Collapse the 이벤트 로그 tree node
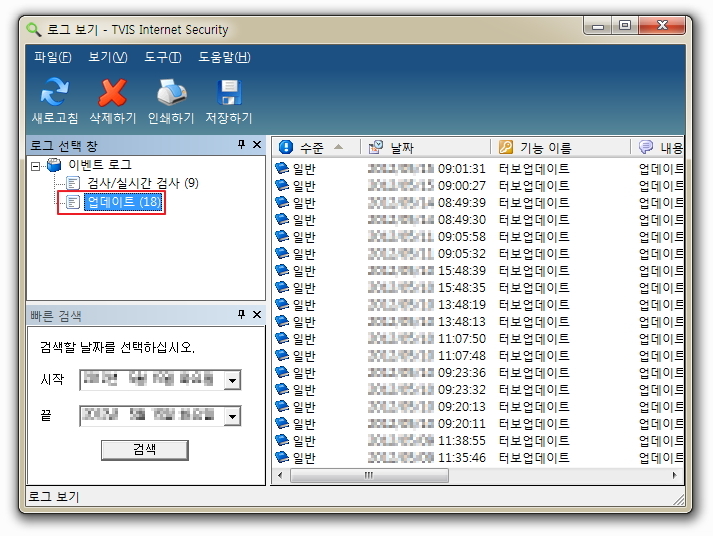The image size is (713, 536). point(37,165)
